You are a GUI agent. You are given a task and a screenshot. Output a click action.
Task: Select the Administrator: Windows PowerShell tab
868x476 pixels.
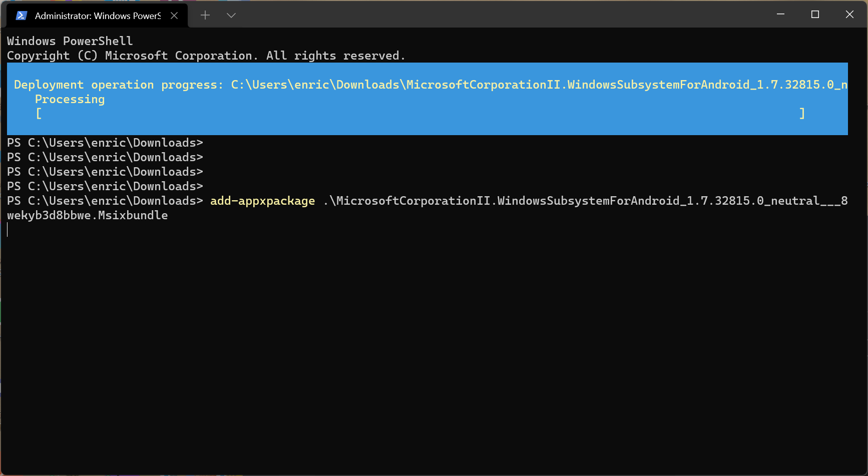(95, 15)
